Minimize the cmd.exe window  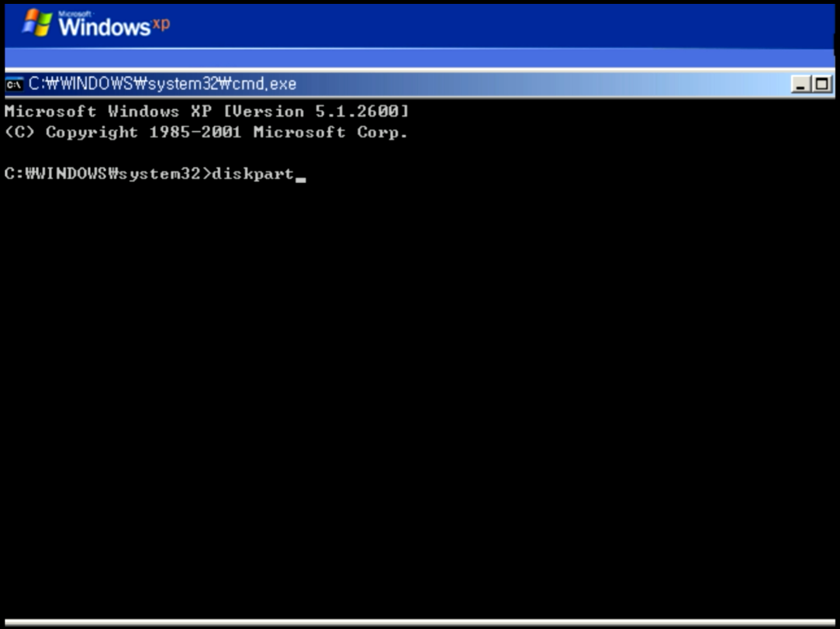(x=801, y=84)
